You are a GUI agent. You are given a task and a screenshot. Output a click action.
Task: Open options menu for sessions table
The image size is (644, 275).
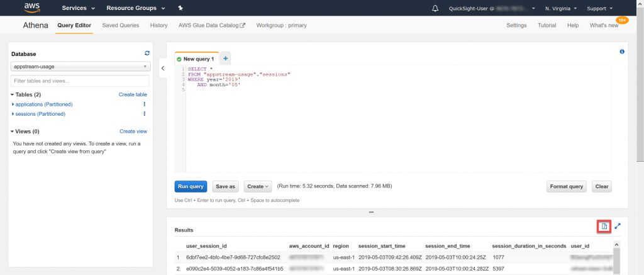point(144,114)
